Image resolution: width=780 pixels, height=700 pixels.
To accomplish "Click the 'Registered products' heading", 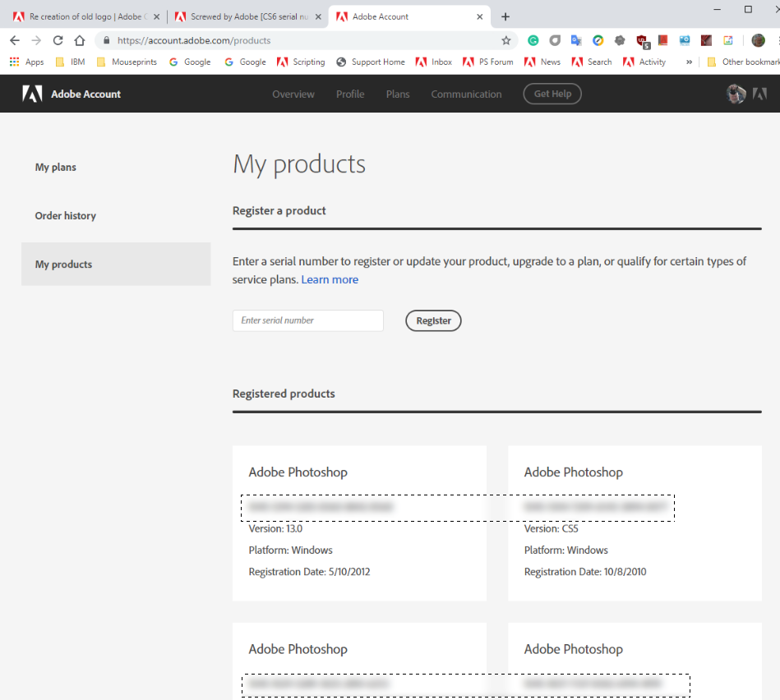I will pyautogui.click(x=284, y=394).
